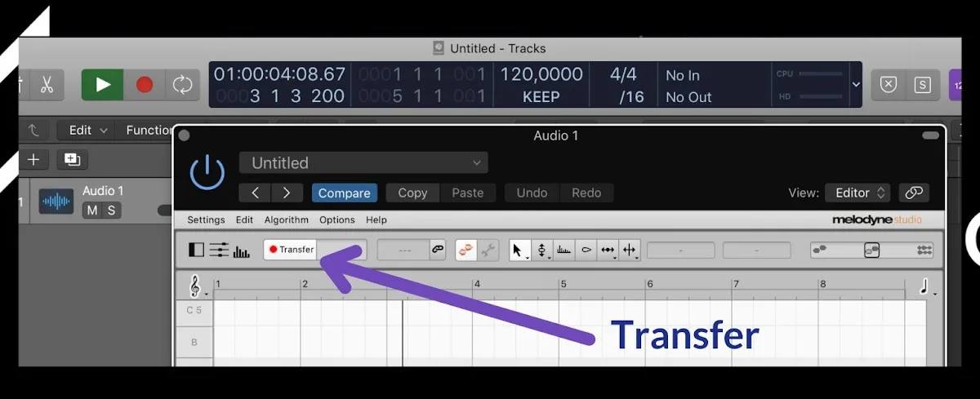This screenshot has height=399, width=980.
Task: Click the link icon in the plug-in header
Action: tap(914, 193)
